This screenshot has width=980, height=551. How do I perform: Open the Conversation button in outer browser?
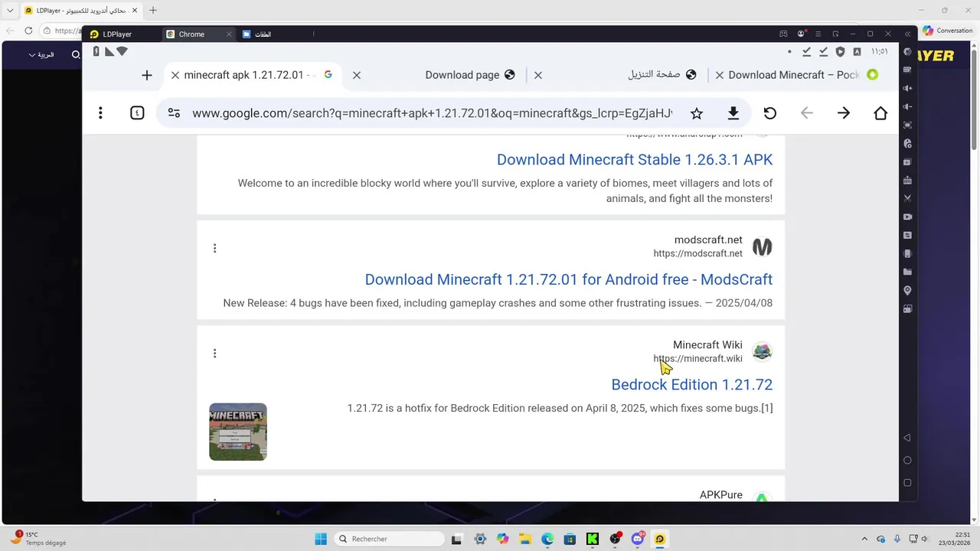tap(947, 31)
